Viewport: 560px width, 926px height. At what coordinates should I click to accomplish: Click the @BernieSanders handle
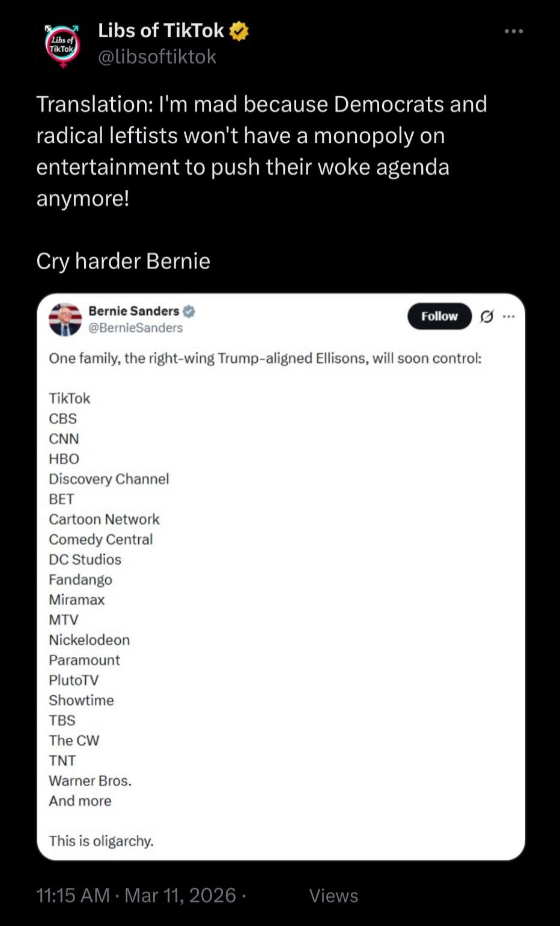[x=136, y=328]
